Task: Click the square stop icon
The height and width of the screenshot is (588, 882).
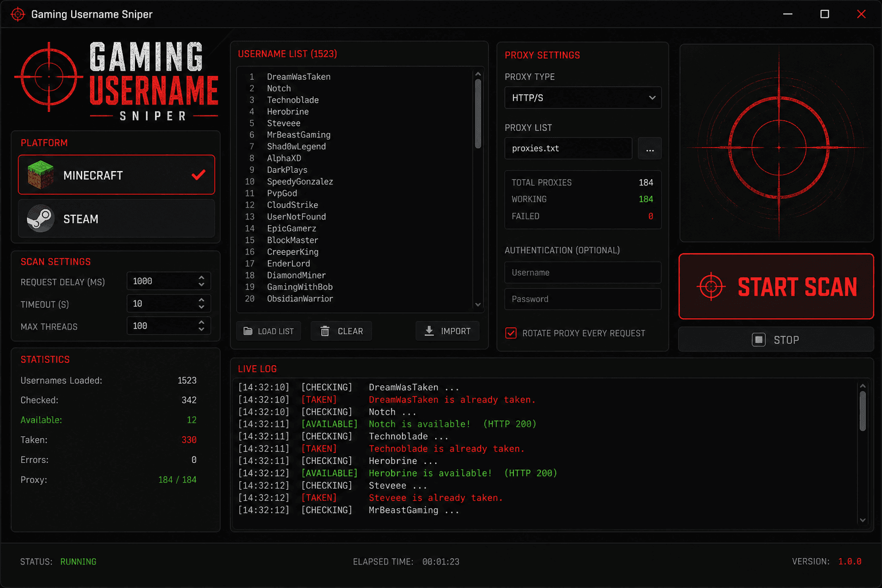Action: (759, 340)
